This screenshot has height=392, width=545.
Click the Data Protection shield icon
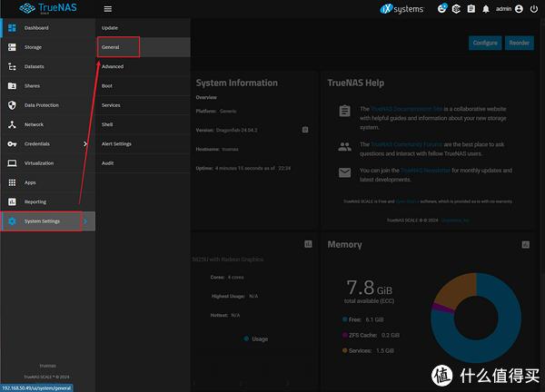click(12, 105)
